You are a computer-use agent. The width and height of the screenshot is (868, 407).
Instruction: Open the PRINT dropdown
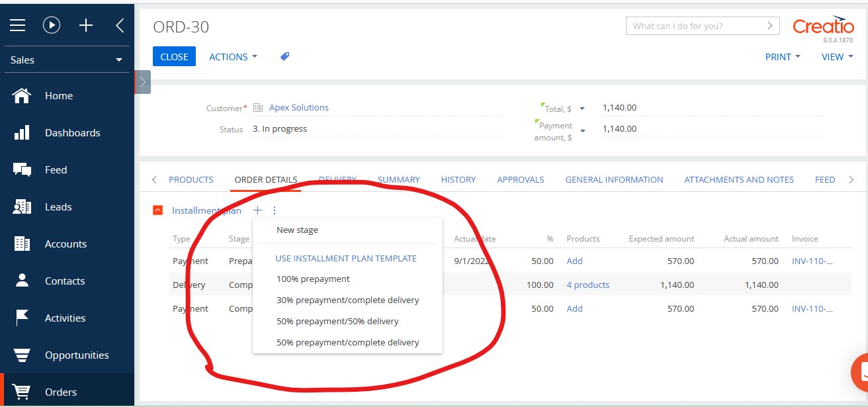[783, 57]
